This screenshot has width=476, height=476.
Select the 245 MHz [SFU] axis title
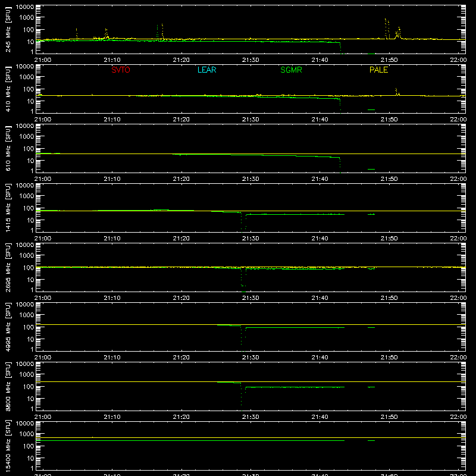pos(8,29)
